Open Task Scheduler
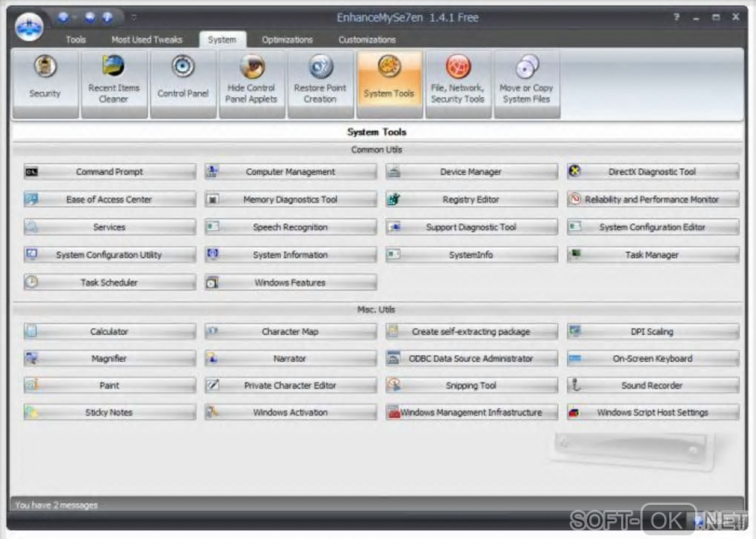 click(110, 282)
